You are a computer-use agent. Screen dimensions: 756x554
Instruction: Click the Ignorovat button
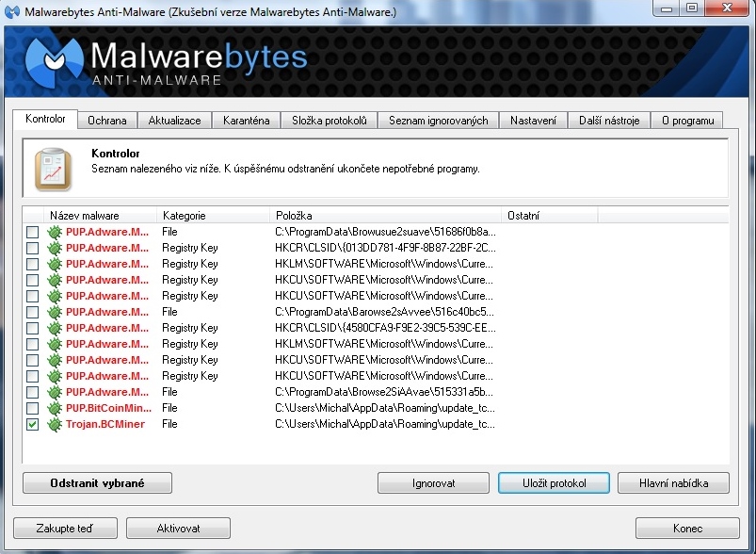point(433,483)
